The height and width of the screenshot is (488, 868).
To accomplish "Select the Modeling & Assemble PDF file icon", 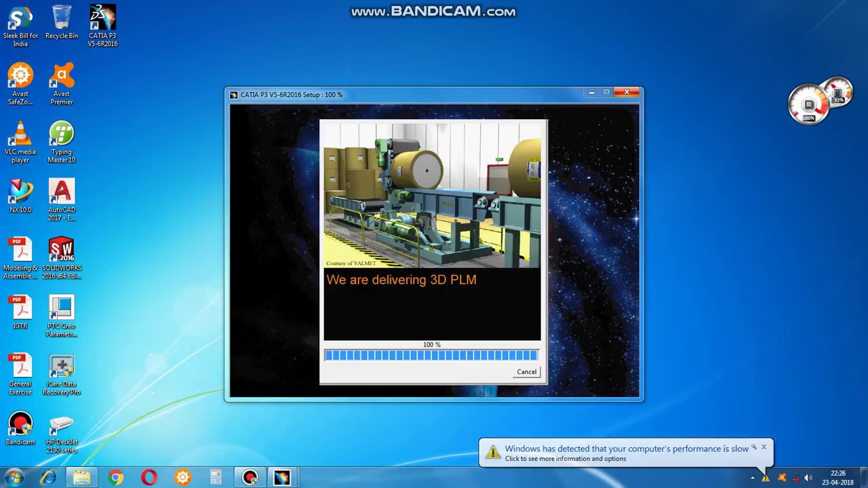I will point(20,259).
